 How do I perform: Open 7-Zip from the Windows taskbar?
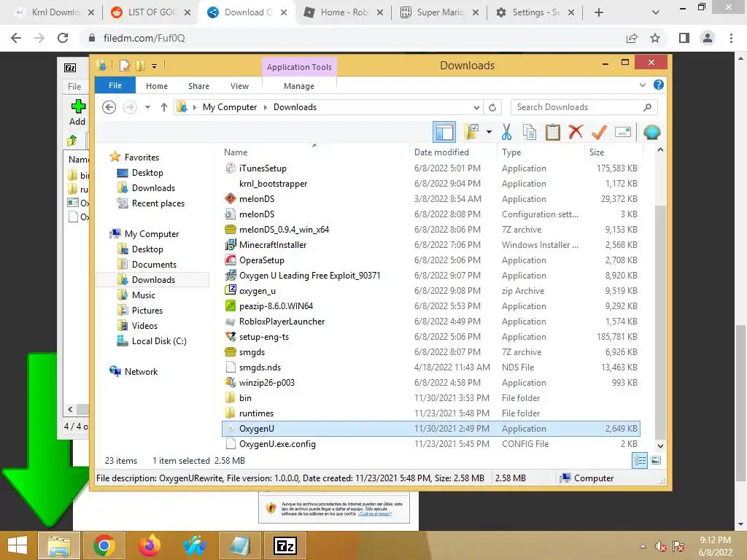(x=285, y=545)
